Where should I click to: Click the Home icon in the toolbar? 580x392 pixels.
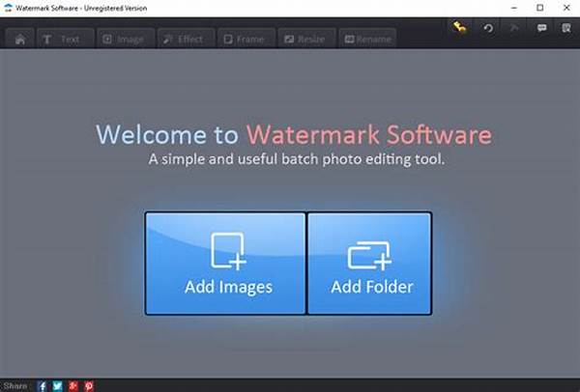coord(20,40)
